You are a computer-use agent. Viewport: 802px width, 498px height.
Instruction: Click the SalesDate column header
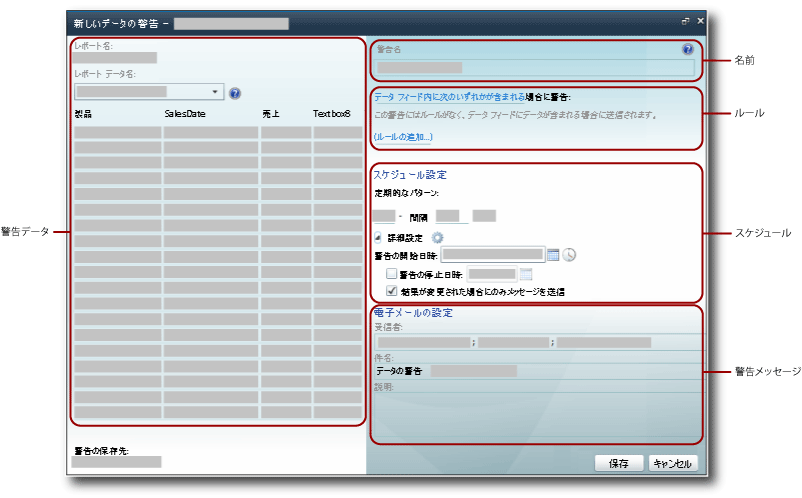coord(185,114)
